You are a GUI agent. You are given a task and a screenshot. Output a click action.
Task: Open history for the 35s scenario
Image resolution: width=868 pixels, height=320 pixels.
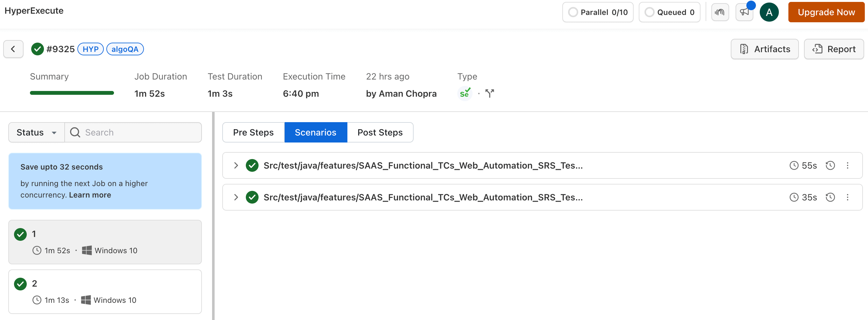tap(830, 197)
